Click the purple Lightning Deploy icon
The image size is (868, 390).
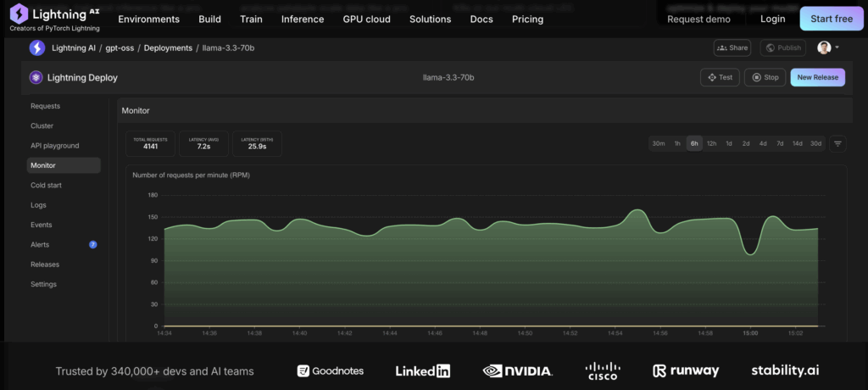[36, 77]
